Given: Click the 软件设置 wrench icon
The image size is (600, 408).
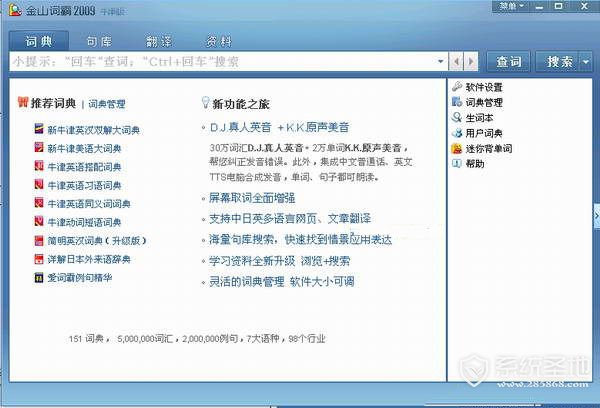Looking at the screenshot, I should (457, 86).
